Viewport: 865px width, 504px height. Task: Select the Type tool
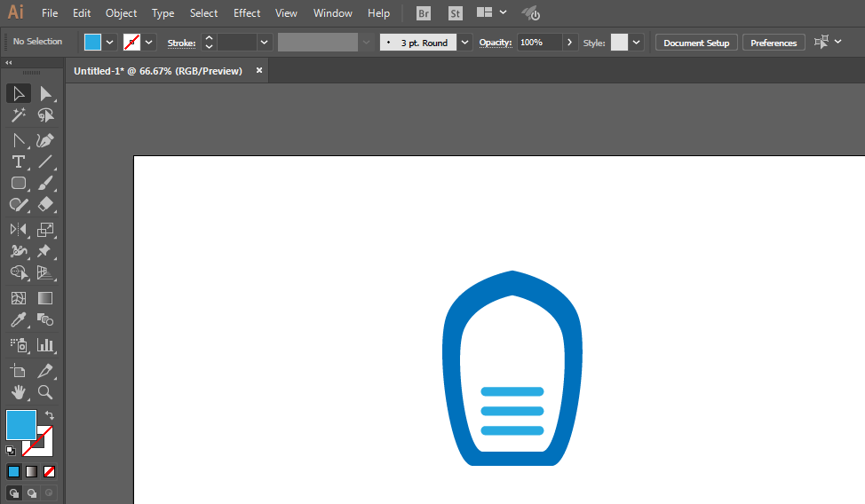[18, 162]
